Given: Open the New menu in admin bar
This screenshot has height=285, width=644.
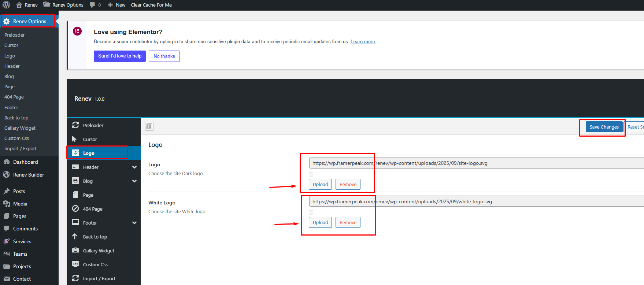Looking at the screenshot, I should 116,5.
